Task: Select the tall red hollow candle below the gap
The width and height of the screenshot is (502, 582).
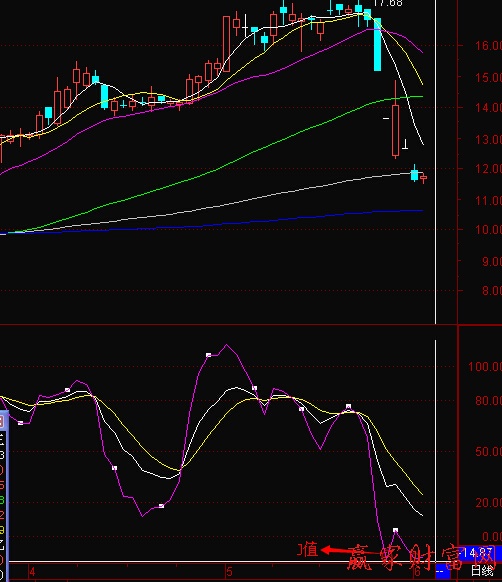Action: [395, 130]
